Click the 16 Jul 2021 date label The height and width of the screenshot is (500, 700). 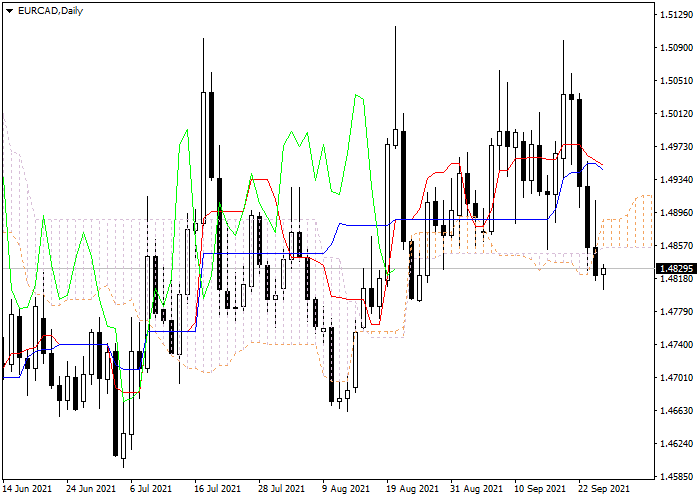click(217, 489)
